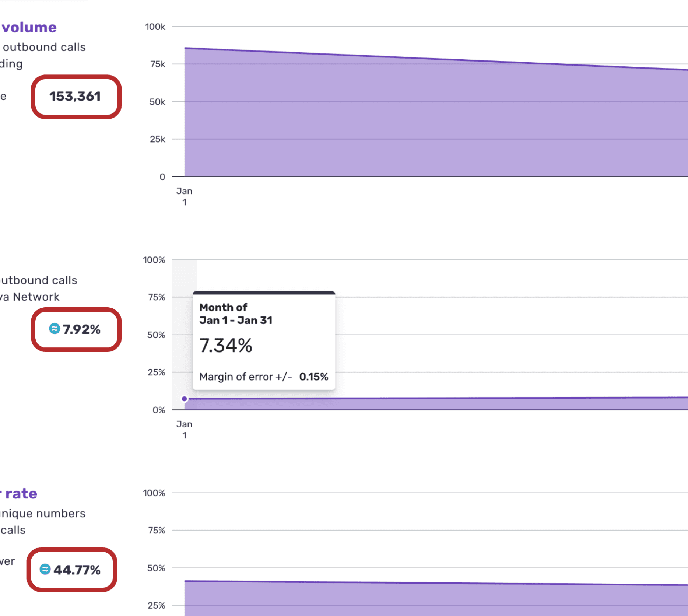This screenshot has height=616, width=688.
Task: Click the 50% axis label on answer rate chart
Action: click(x=156, y=568)
